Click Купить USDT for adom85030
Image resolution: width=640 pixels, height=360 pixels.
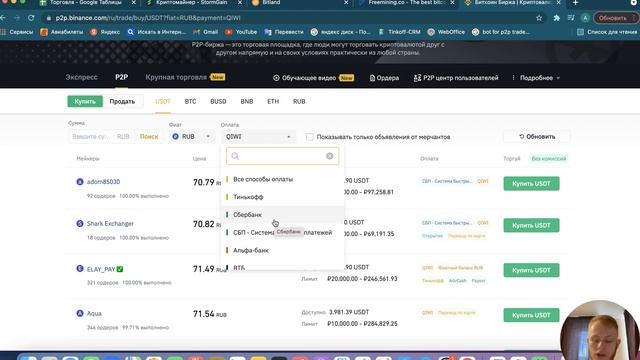(531, 184)
